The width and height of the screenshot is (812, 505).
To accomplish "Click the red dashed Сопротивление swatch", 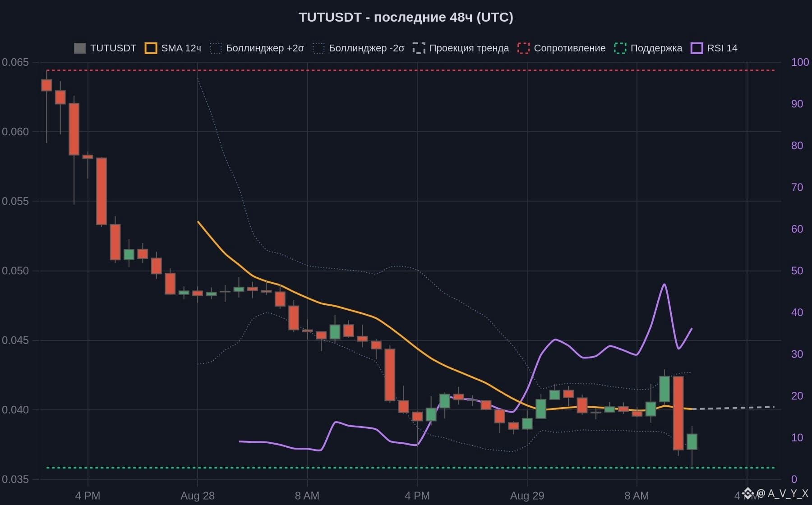I will [x=523, y=48].
